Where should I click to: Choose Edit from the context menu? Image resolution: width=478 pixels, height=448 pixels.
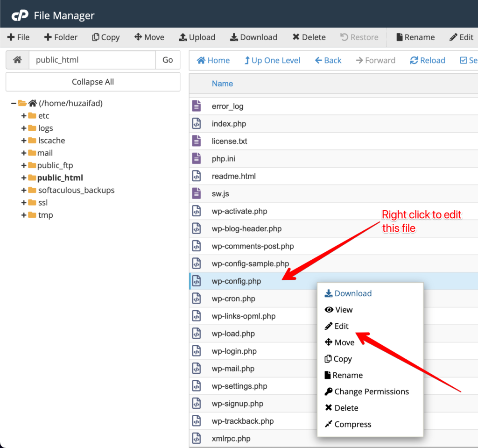click(340, 326)
